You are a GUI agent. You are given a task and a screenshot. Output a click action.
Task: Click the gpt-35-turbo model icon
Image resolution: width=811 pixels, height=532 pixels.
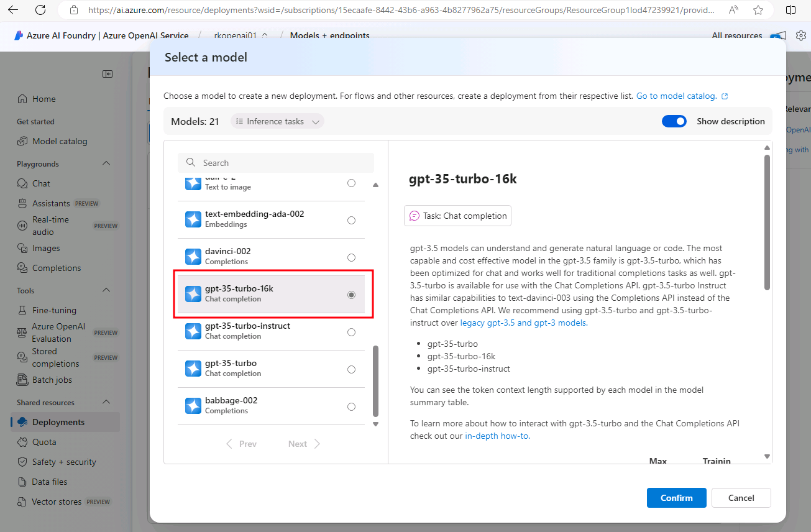[x=193, y=369]
